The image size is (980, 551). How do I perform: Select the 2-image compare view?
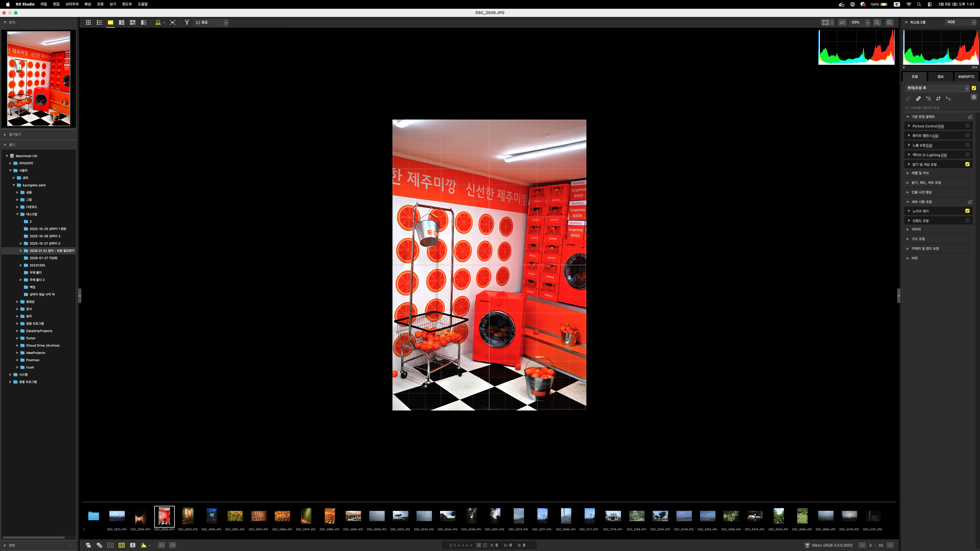pyautogui.click(x=121, y=22)
